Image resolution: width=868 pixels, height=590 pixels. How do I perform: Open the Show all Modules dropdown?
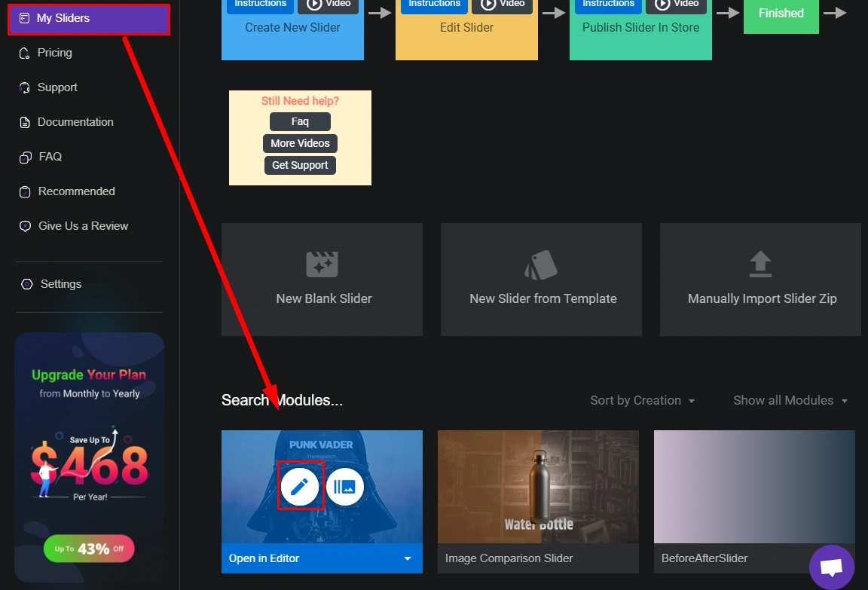[790, 401]
